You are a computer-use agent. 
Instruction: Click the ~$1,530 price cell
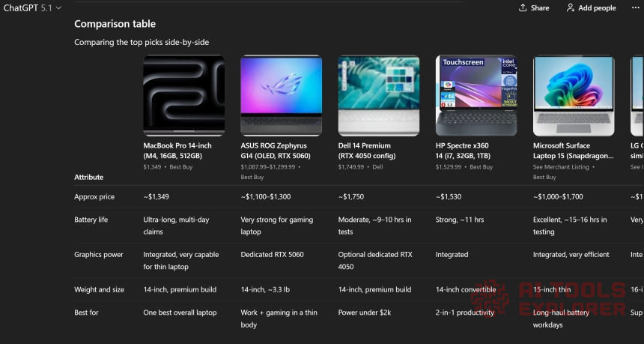pyautogui.click(x=449, y=197)
